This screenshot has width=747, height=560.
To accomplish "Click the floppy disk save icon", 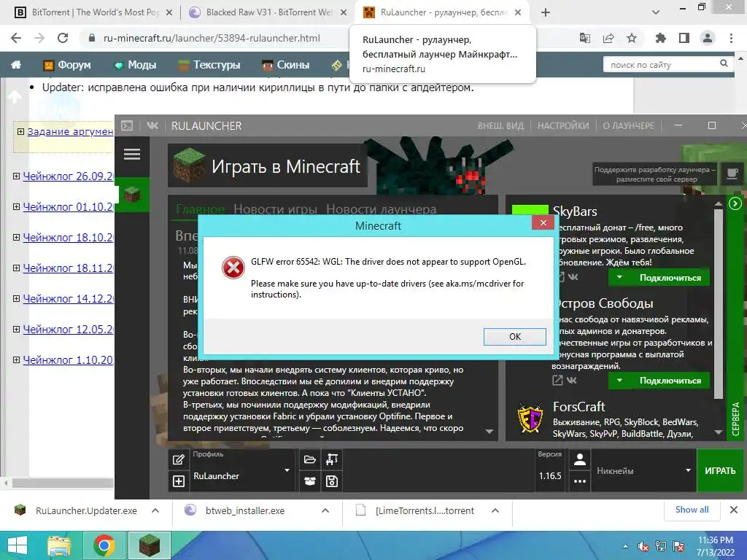I will (332, 481).
